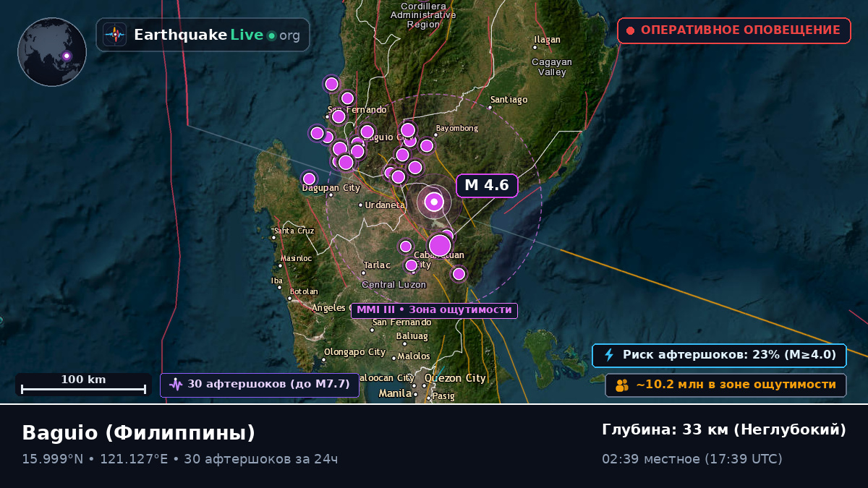
Task: Click the 'Masinloc' map label
Action: (x=297, y=258)
